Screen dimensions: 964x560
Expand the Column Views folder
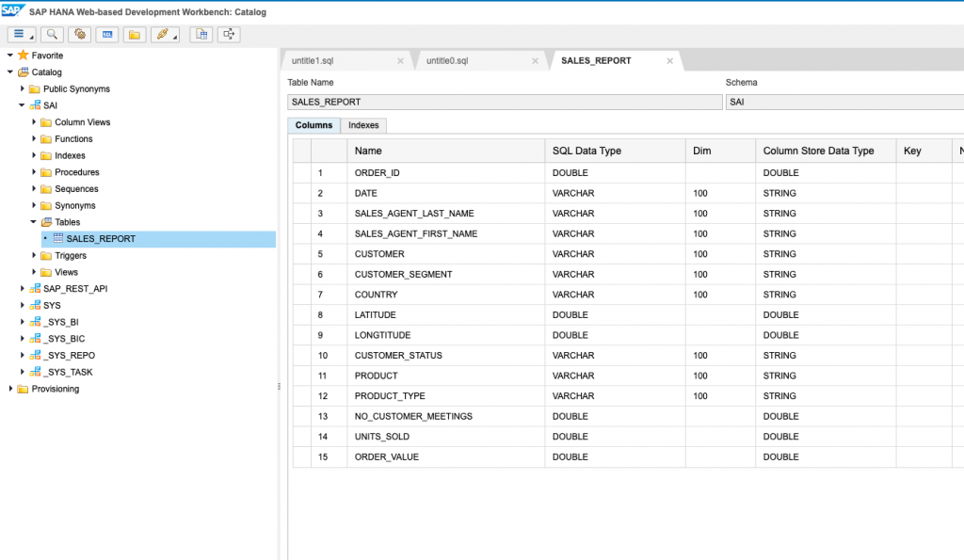[34, 121]
